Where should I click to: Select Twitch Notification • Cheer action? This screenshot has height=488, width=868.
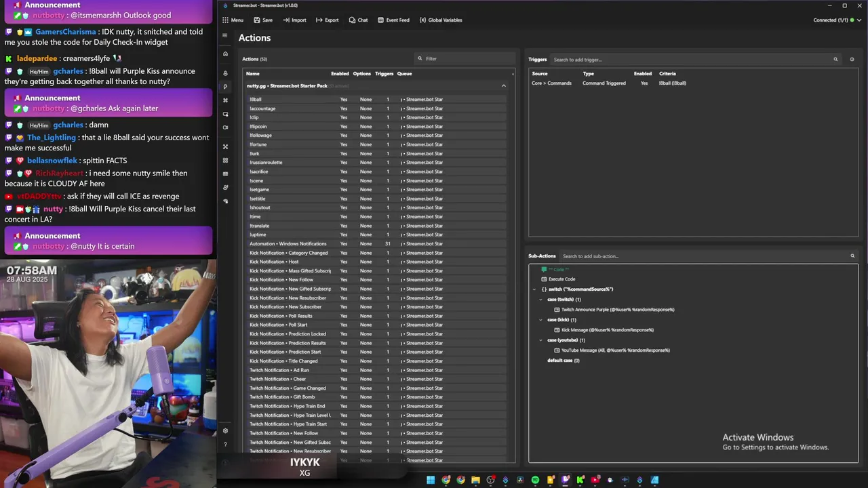pos(376,379)
